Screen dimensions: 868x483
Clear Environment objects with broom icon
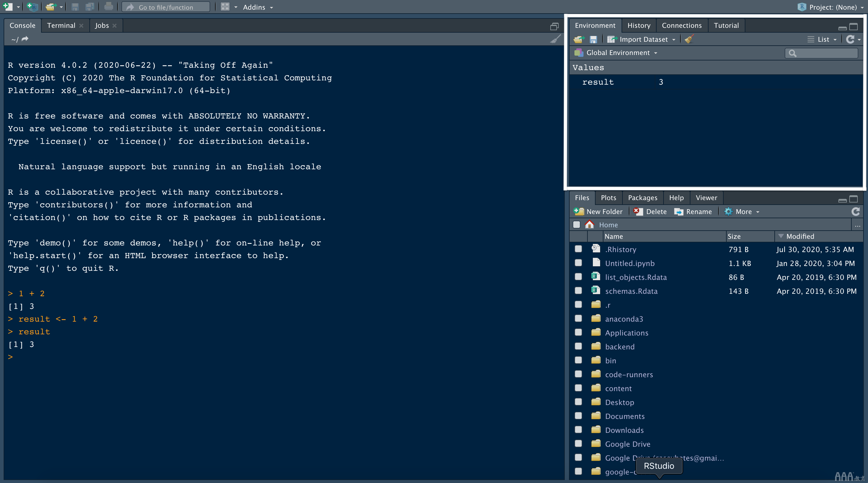tap(689, 39)
